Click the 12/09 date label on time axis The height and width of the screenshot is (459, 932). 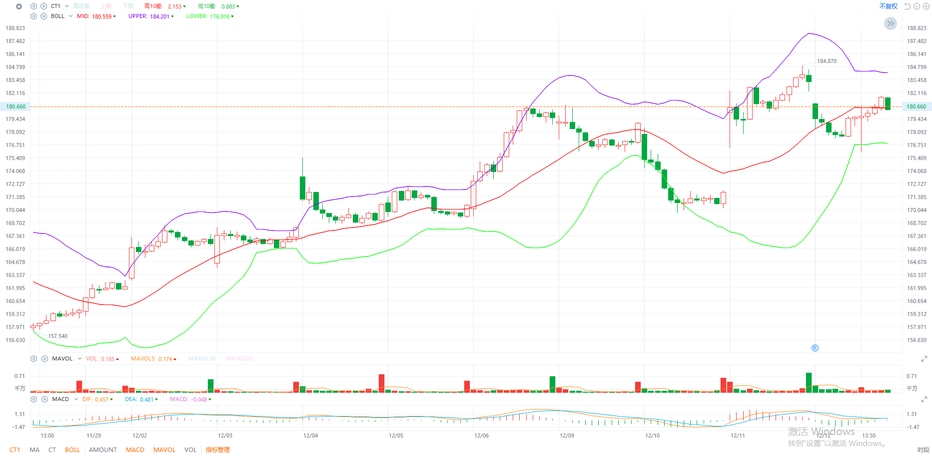[x=567, y=436]
